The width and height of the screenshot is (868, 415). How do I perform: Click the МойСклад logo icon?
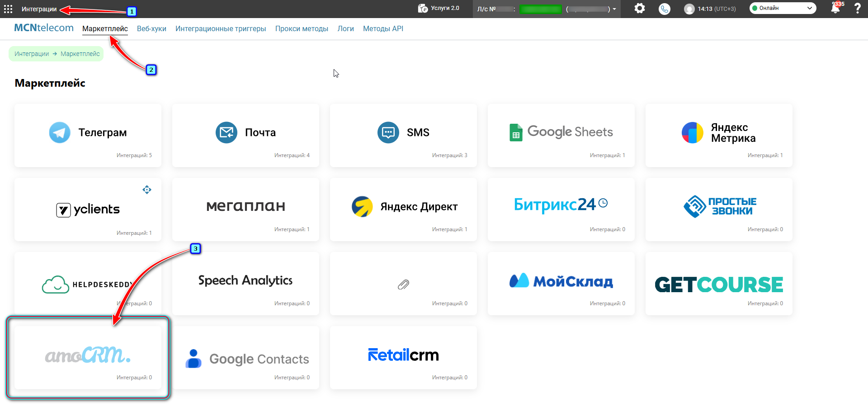pos(519,281)
